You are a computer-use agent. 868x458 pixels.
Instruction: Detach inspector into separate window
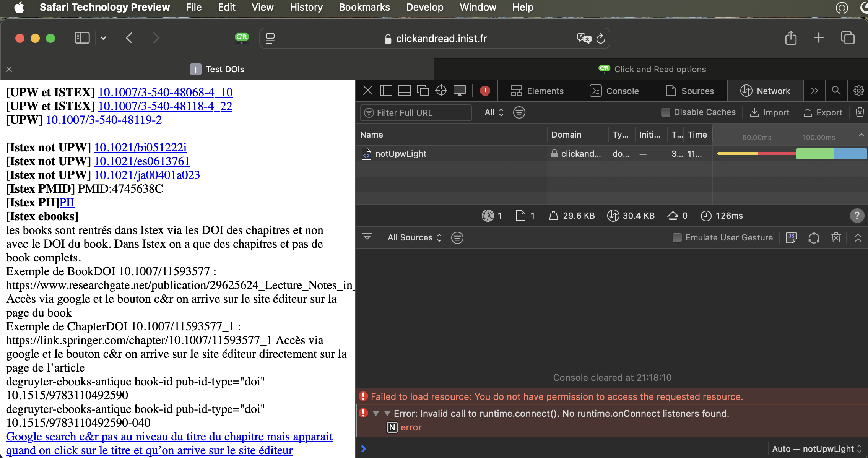point(423,91)
